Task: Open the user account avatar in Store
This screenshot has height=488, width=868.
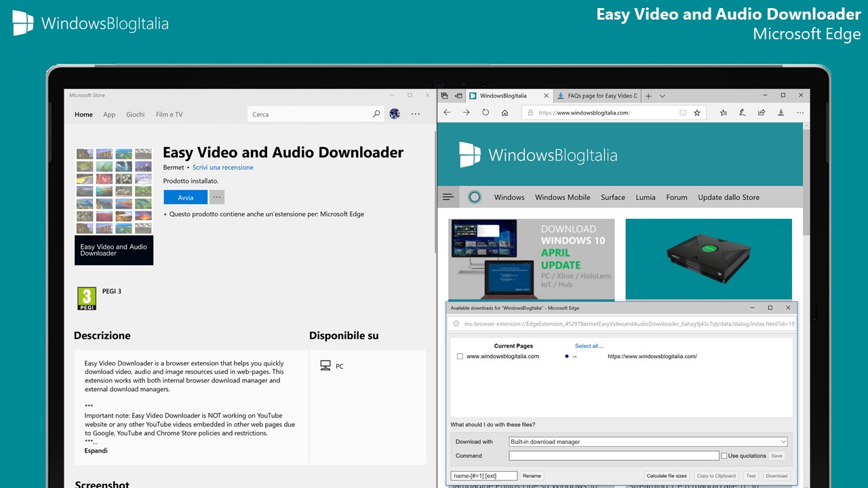Action: point(395,114)
